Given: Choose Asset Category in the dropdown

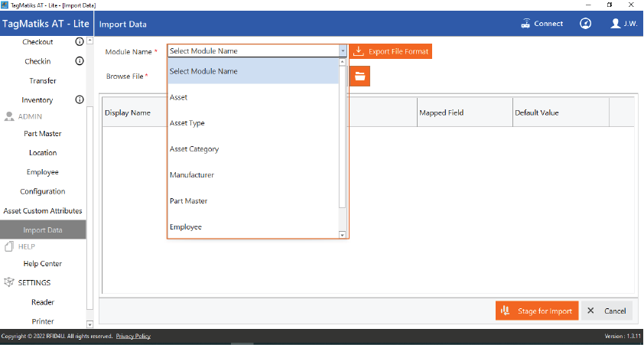Looking at the screenshot, I should [194, 149].
